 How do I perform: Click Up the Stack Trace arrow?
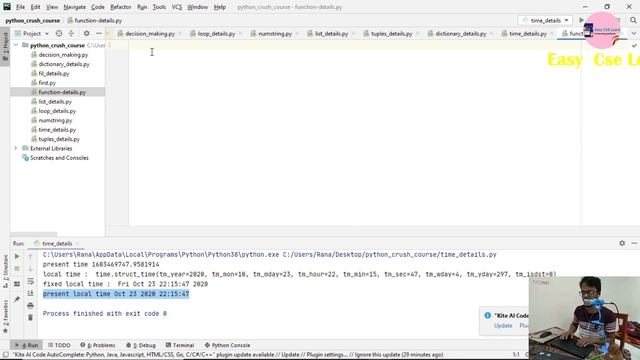point(30,256)
